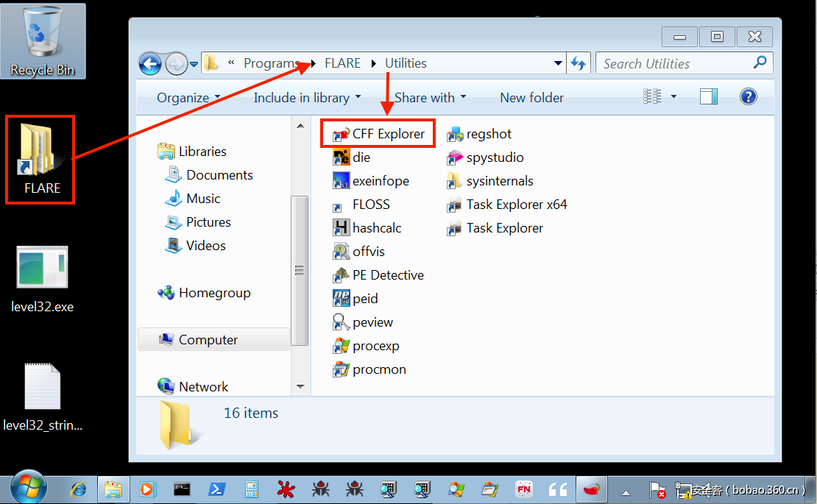Click the help question mark icon
Screen dimensions: 817x504
click(748, 96)
